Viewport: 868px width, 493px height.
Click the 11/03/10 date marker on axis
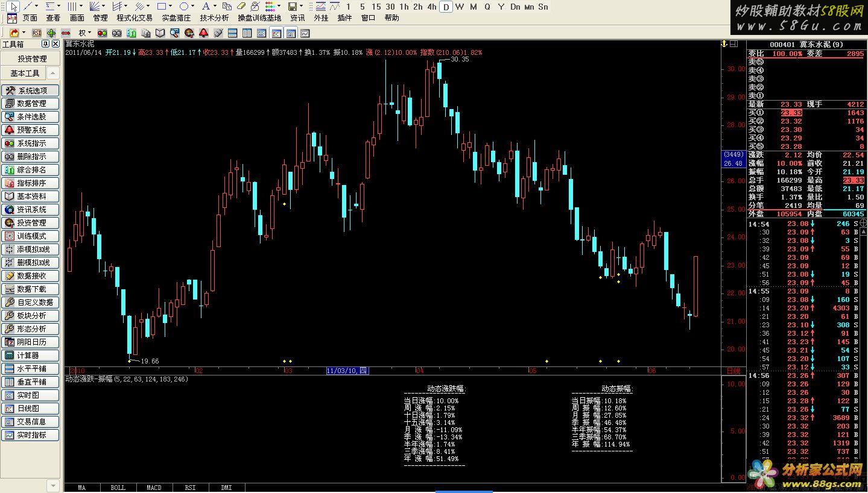point(347,371)
